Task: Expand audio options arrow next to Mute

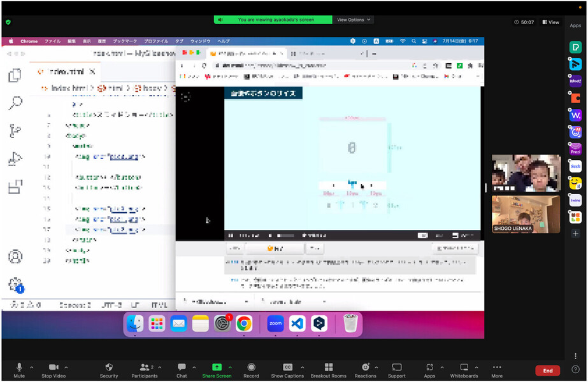Action: (32, 367)
